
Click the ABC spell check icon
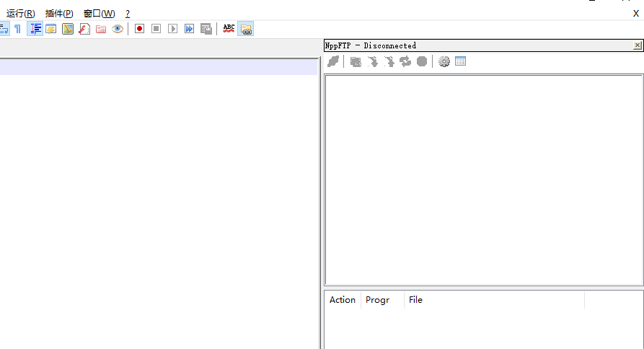tap(229, 29)
